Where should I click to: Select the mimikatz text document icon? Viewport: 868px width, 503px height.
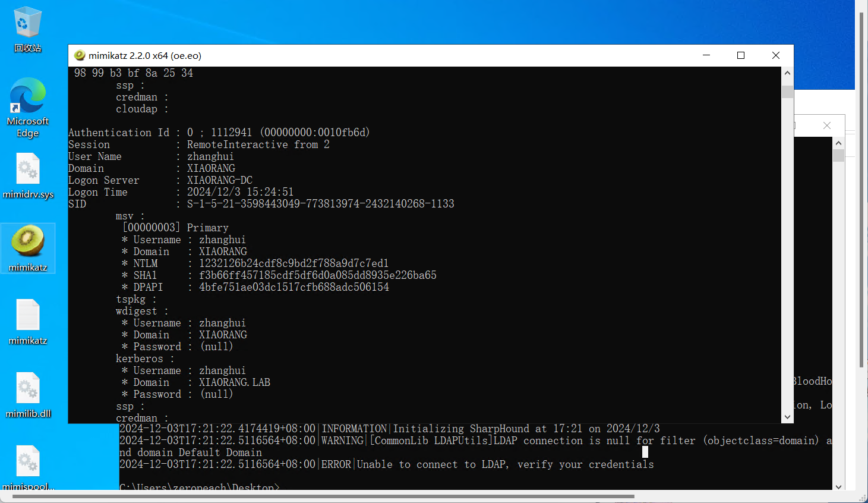tap(28, 322)
